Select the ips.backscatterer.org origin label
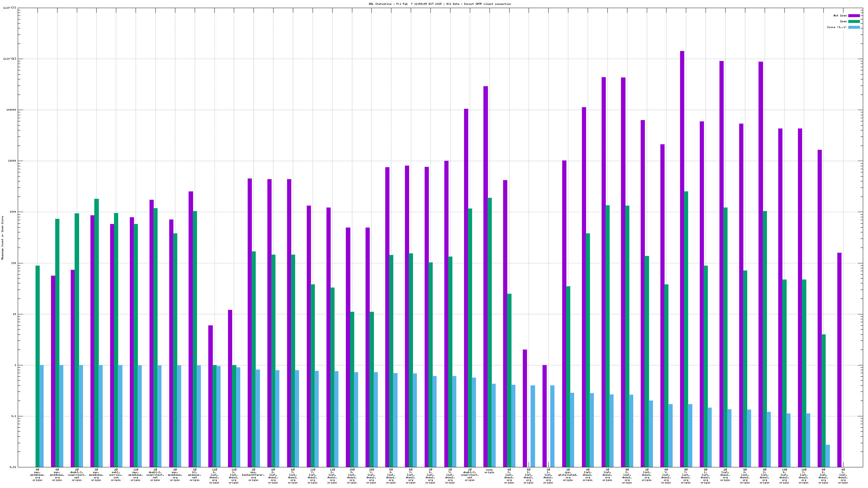The width and height of the screenshot is (868, 488). (x=253, y=474)
